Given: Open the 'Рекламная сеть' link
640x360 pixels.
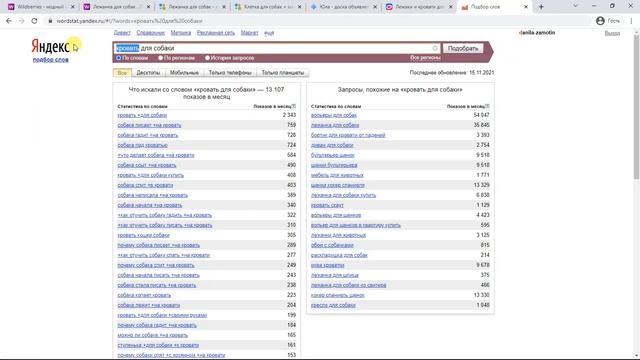Looking at the screenshot, I should 216,33.
